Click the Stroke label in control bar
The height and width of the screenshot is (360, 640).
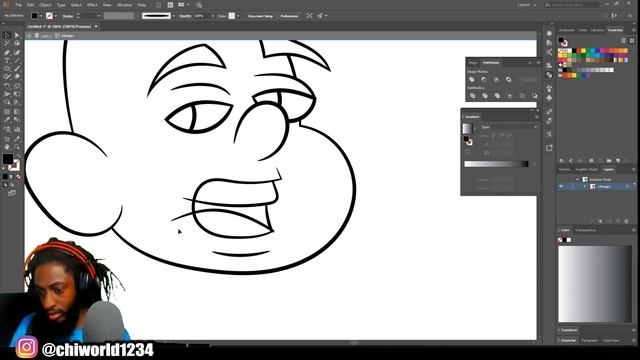(68, 16)
